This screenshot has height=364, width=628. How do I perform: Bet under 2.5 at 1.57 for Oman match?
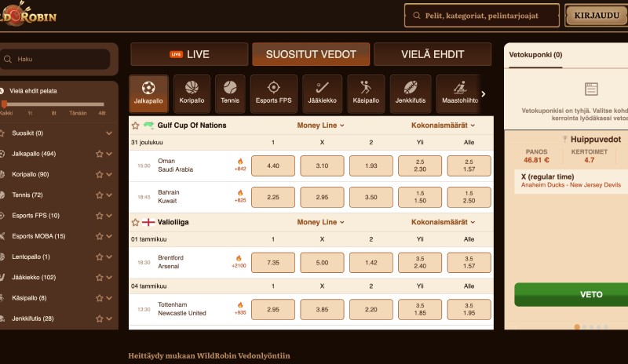(x=469, y=166)
